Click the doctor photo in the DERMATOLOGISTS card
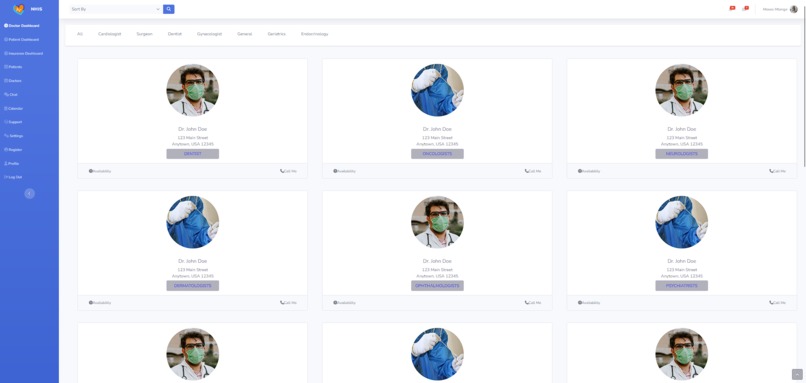The height and width of the screenshot is (383, 806). [x=193, y=222]
